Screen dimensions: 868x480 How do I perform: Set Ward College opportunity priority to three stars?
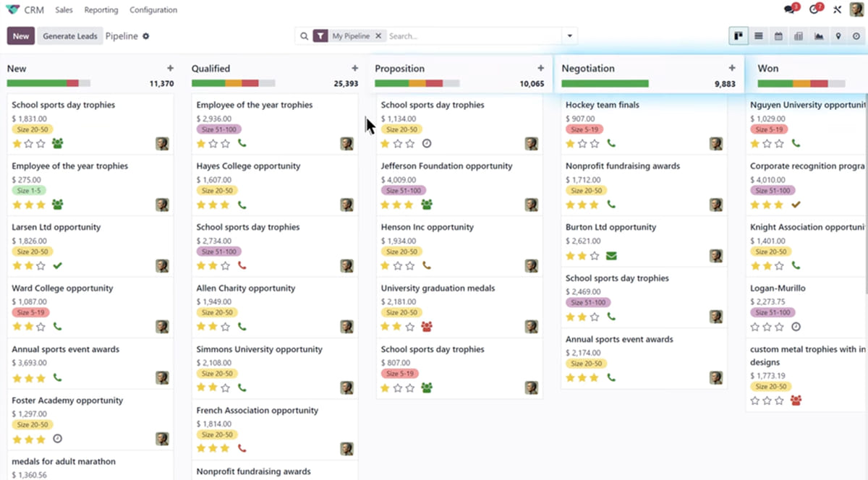point(41,327)
